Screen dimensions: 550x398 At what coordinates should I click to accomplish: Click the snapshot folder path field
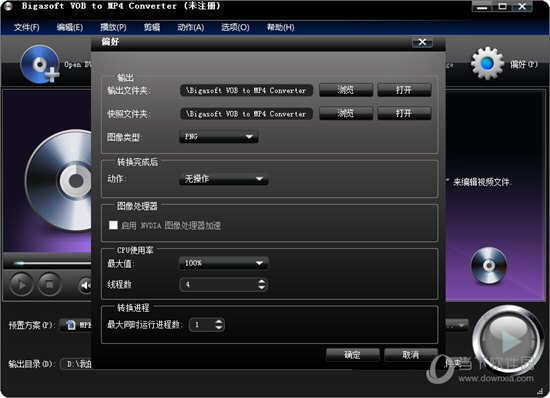pyautogui.click(x=246, y=114)
